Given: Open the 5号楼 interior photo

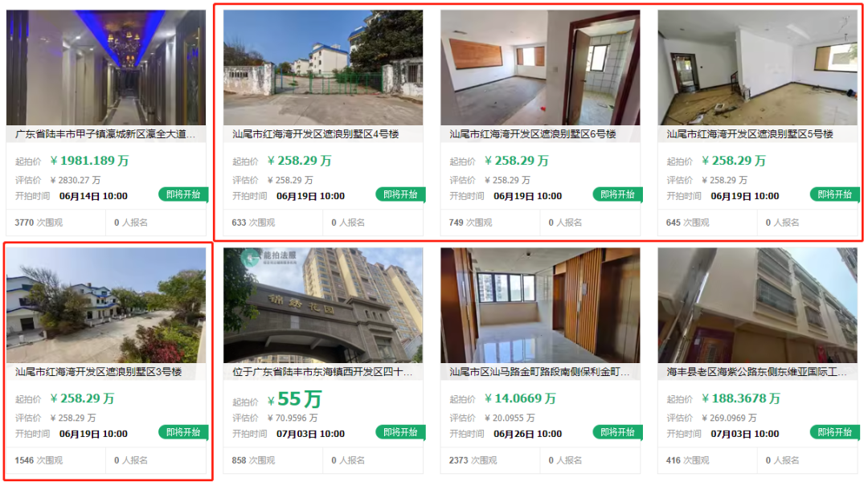Looking at the screenshot, I should point(757,67).
